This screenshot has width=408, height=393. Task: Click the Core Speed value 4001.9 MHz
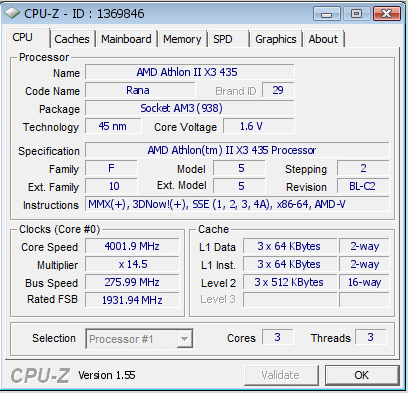click(x=132, y=246)
